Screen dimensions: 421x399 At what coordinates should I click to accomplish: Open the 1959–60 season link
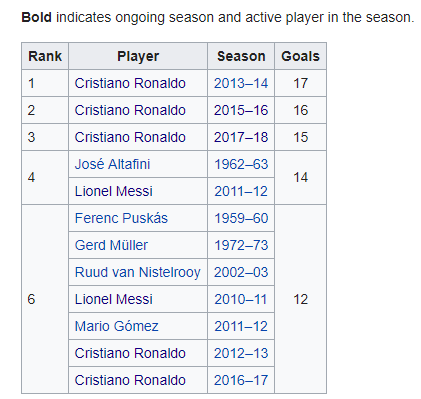[x=241, y=218]
